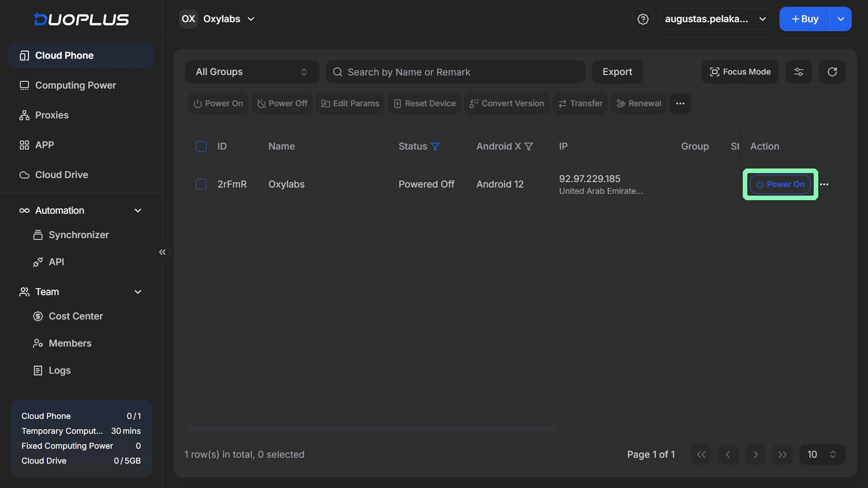Open the augustas.pelaka account dropdown
This screenshot has width=868, height=488.
coord(716,19)
